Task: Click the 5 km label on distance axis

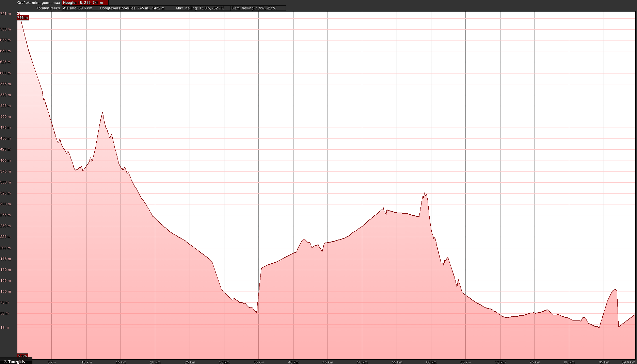Action: [52, 362]
